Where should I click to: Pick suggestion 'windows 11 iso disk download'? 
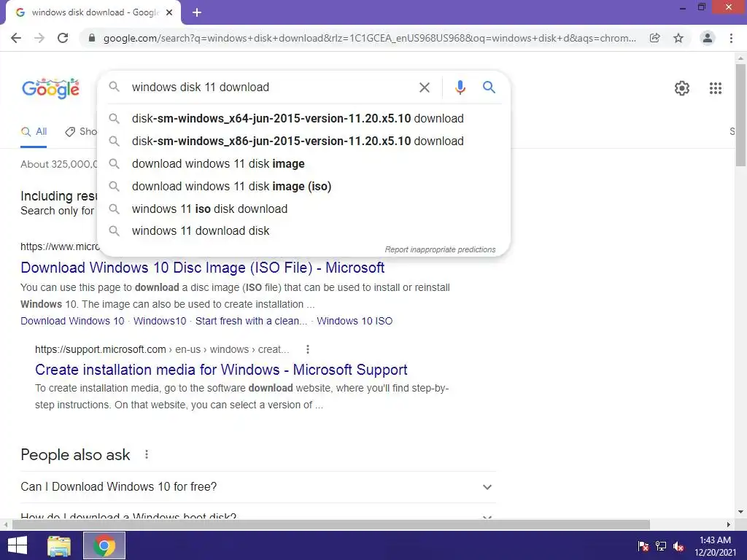(x=303, y=209)
